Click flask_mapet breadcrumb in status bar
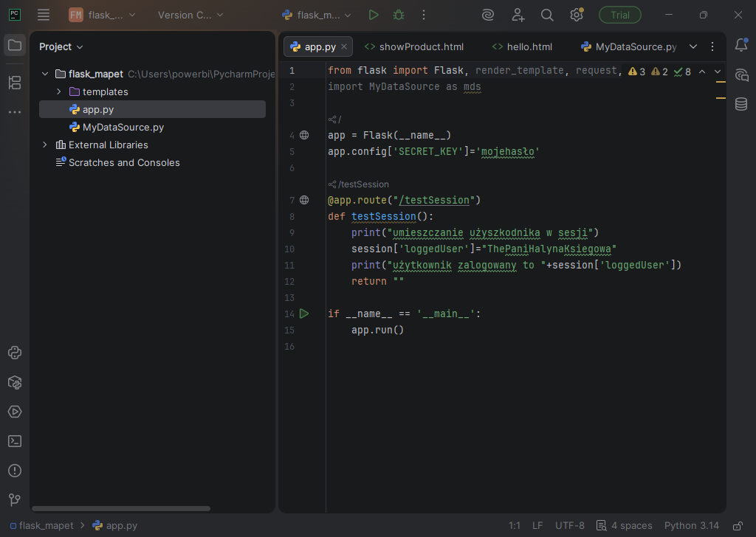756x537 pixels. pyautogui.click(x=42, y=525)
